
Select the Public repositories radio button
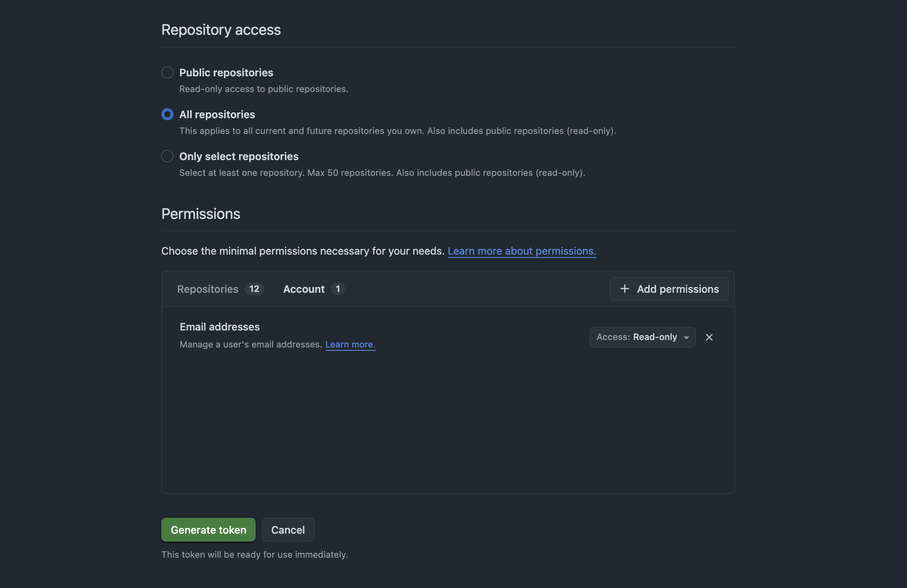click(x=167, y=73)
